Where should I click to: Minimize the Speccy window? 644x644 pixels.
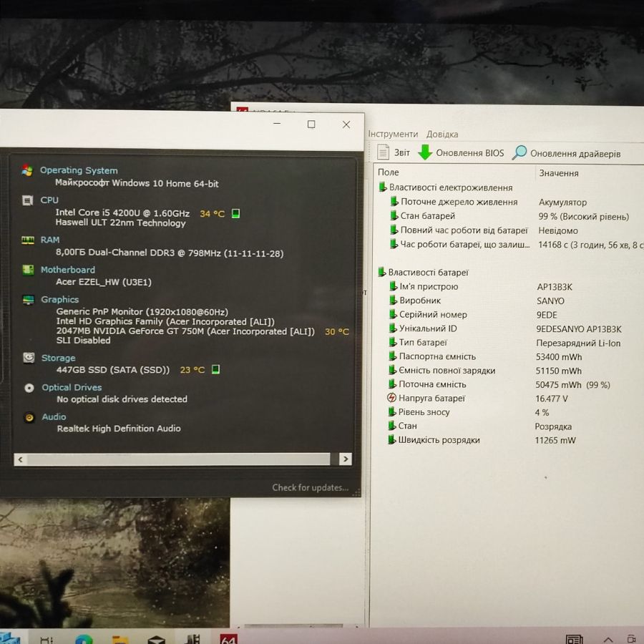(277, 124)
